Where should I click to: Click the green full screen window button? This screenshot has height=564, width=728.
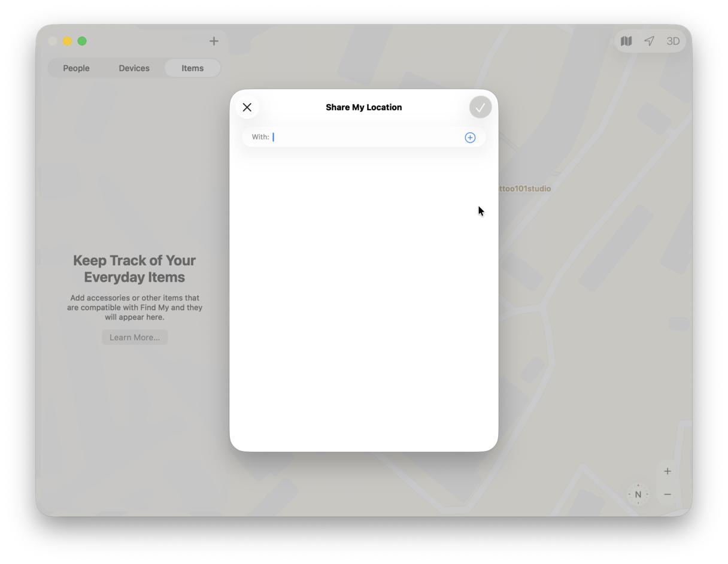point(82,41)
